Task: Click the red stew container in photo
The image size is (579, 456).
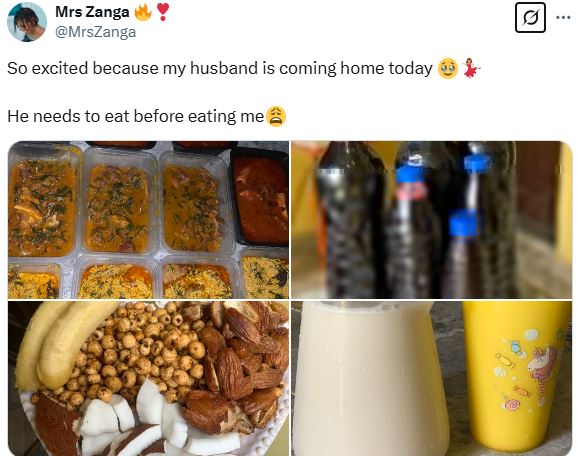Action: pyautogui.click(x=260, y=196)
